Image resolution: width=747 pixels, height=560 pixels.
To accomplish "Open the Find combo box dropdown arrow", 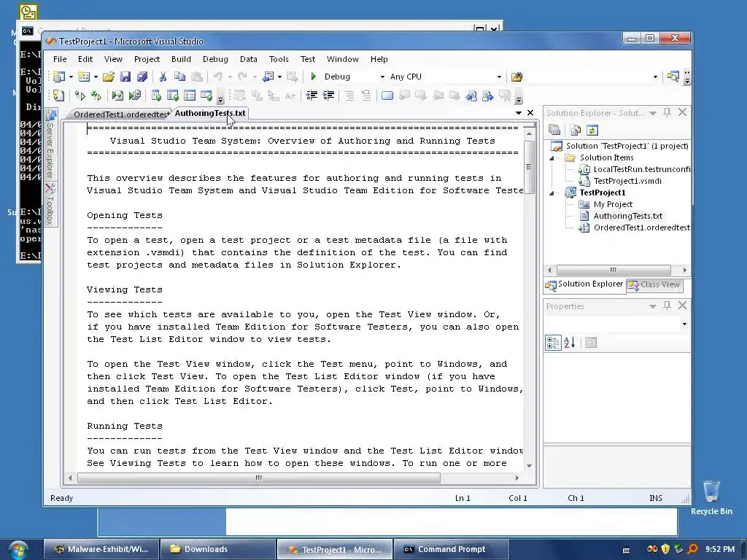I will pyautogui.click(x=655, y=77).
